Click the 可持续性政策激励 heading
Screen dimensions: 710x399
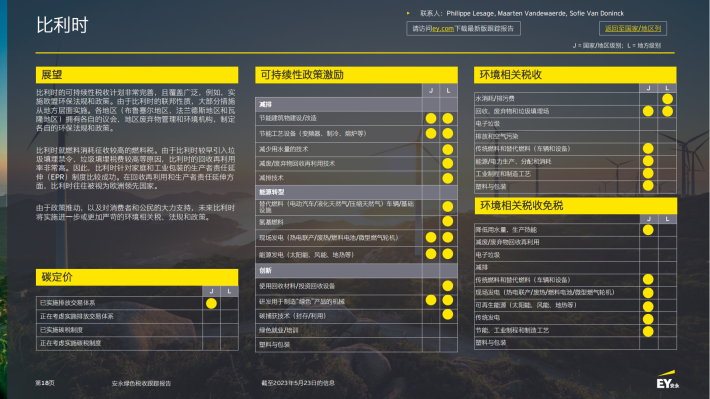click(x=302, y=75)
